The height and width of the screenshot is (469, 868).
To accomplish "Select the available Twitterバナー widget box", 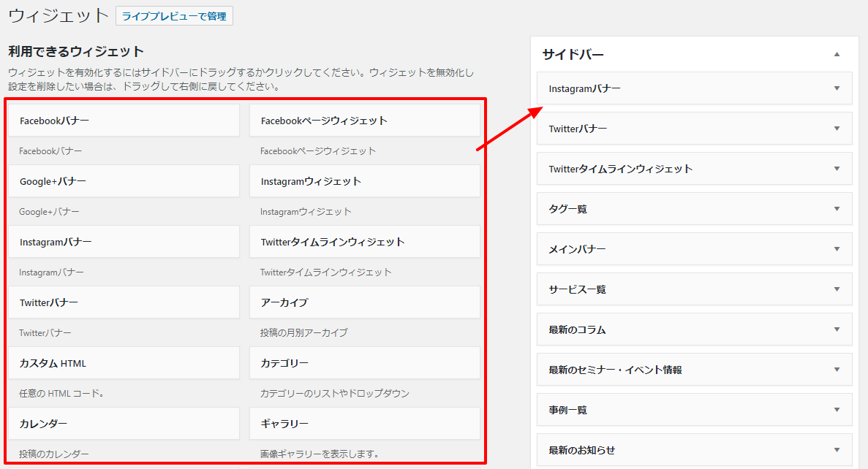I will [x=124, y=302].
